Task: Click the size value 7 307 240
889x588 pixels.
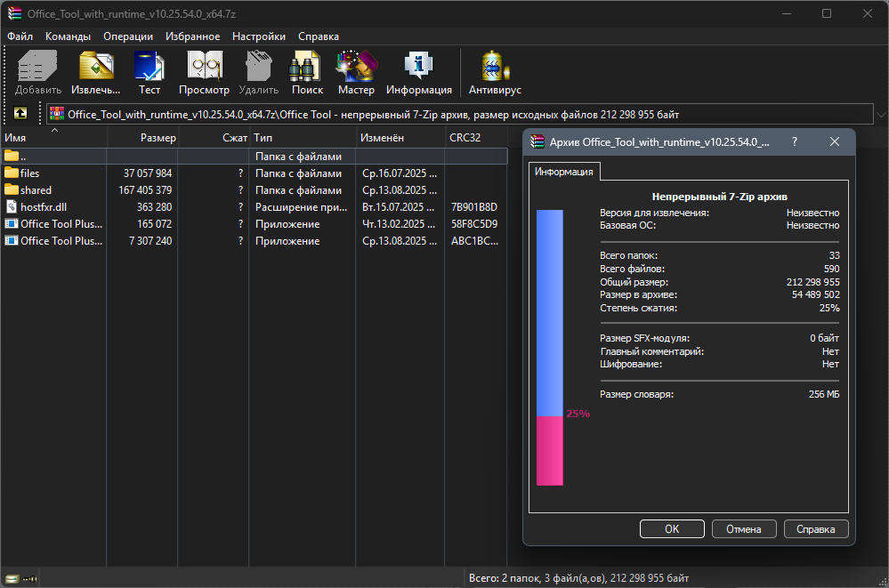Action: (150, 240)
